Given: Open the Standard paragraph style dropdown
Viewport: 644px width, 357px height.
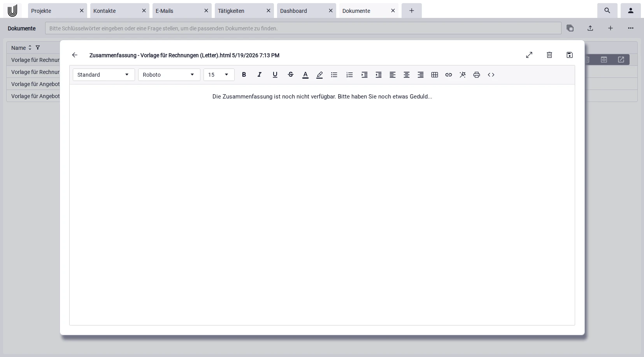Looking at the screenshot, I should click(x=104, y=75).
